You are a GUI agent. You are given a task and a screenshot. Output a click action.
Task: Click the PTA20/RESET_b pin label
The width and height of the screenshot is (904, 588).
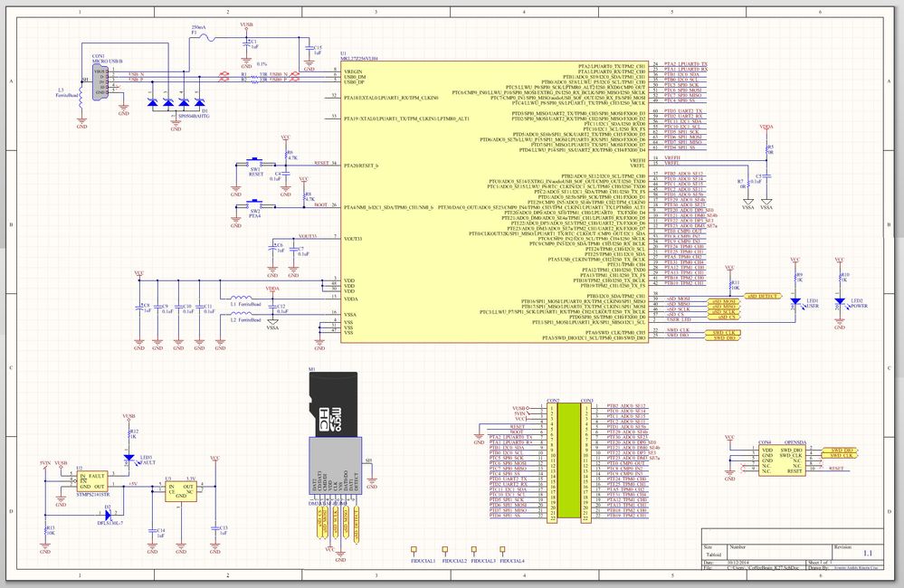pos(361,166)
